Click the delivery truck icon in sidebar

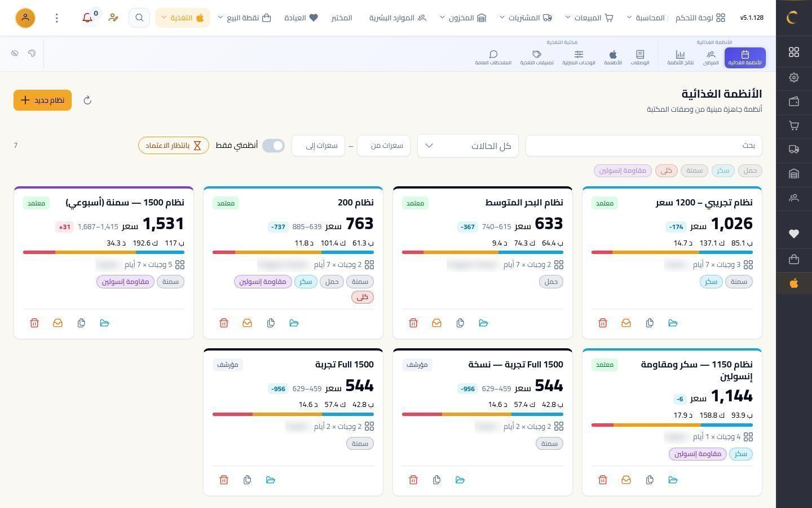coord(794,150)
